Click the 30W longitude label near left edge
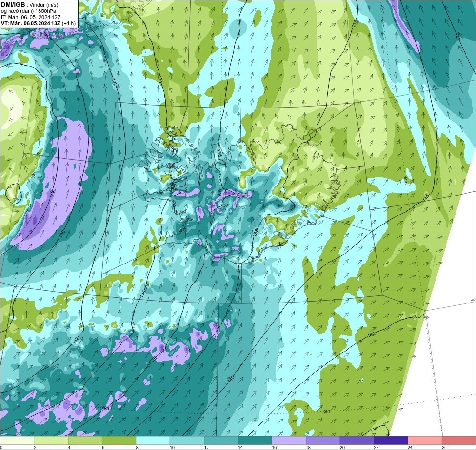This screenshot has height=450, width=476. click(x=33, y=175)
